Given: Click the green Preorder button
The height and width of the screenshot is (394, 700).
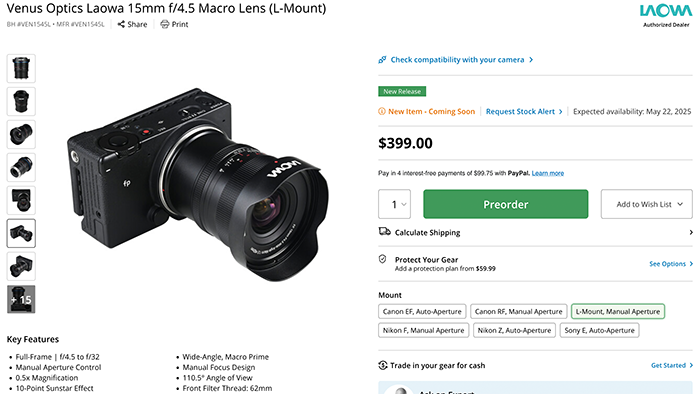Looking at the screenshot, I should (505, 204).
